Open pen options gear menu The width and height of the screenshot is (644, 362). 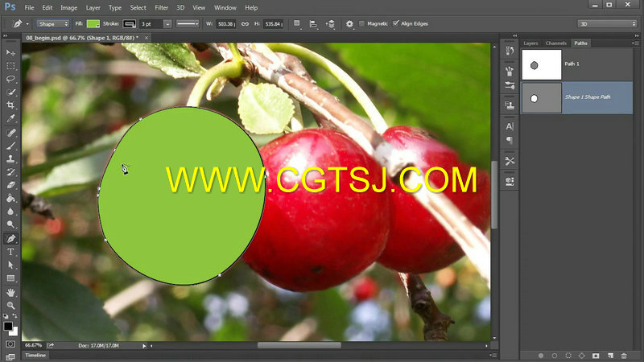click(349, 24)
